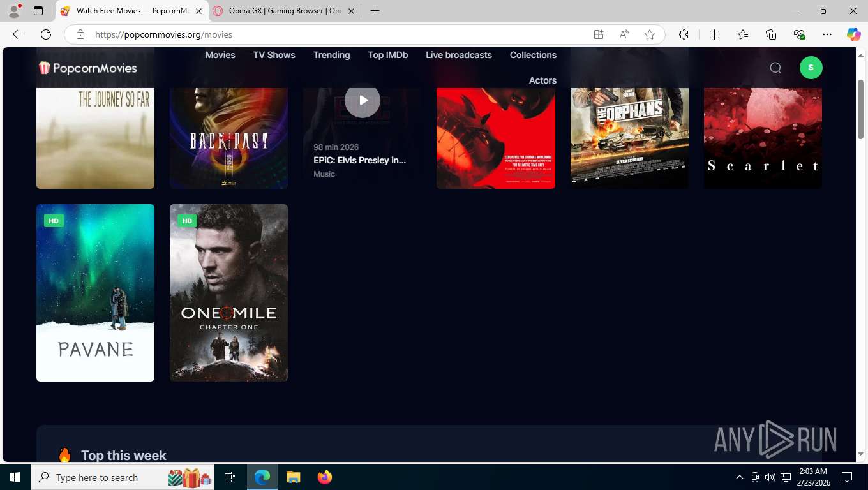Open the Movies menu item
This screenshot has height=490, width=868.
(220, 55)
